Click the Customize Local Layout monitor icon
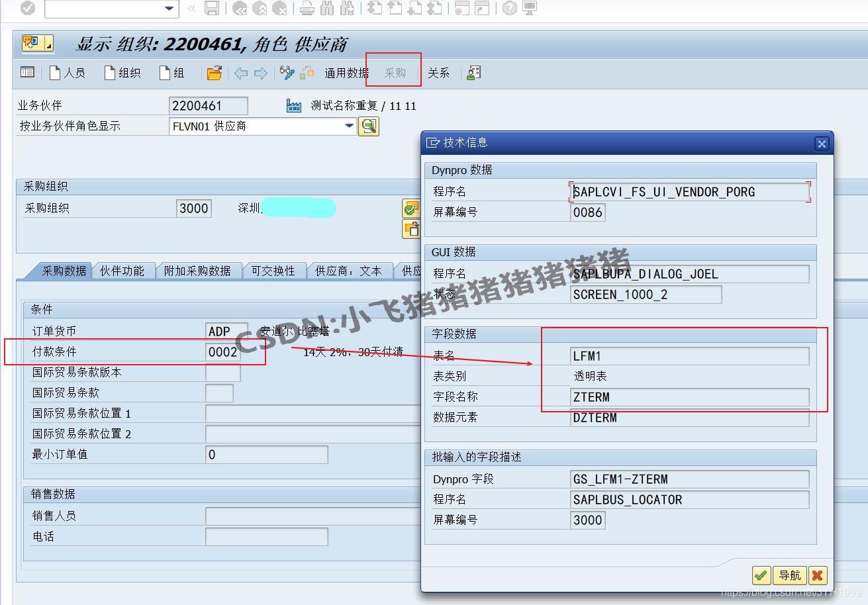Image resolution: width=868 pixels, height=605 pixels. click(x=529, y=8)
